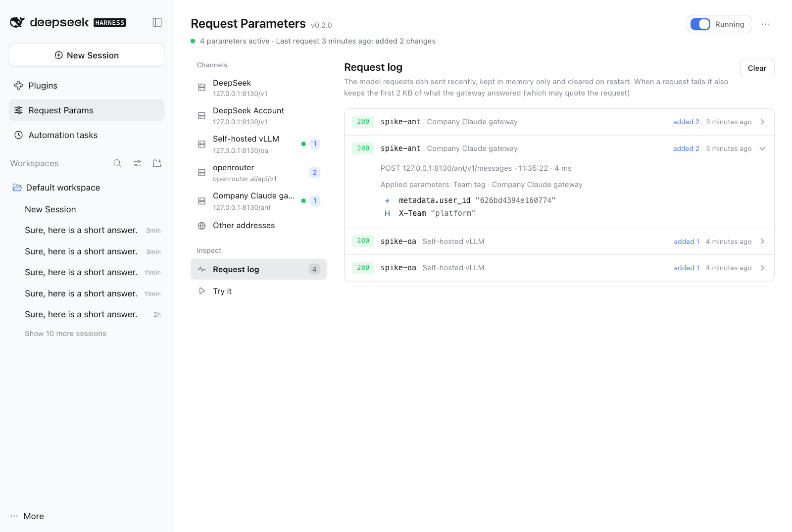Expand the first spike-ant log entry chevron
The height and width of the screenshot is (532, 792).
point(762,122)
